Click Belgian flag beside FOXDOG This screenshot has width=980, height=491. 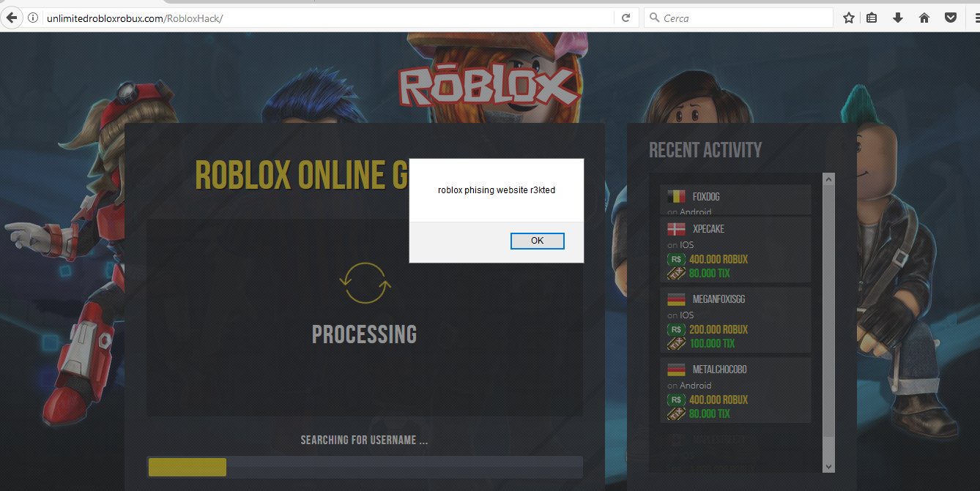[x=676, y=196]
